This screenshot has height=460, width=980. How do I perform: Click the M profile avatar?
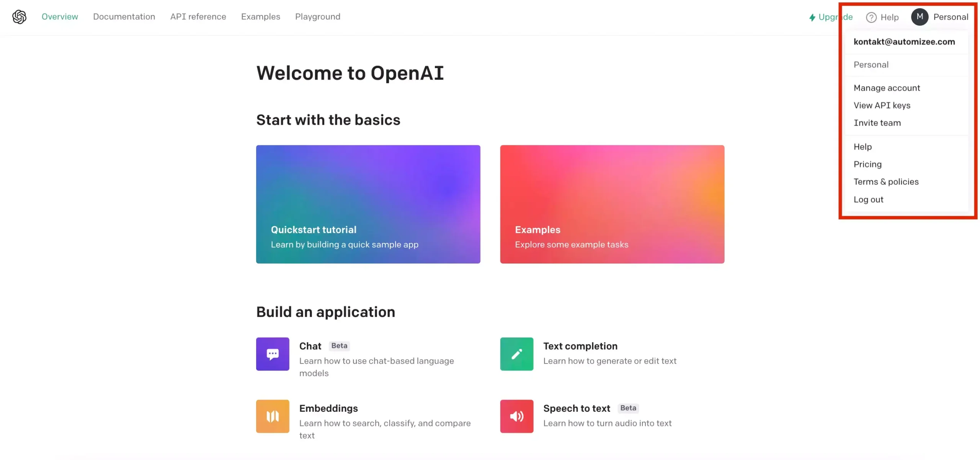920,17
